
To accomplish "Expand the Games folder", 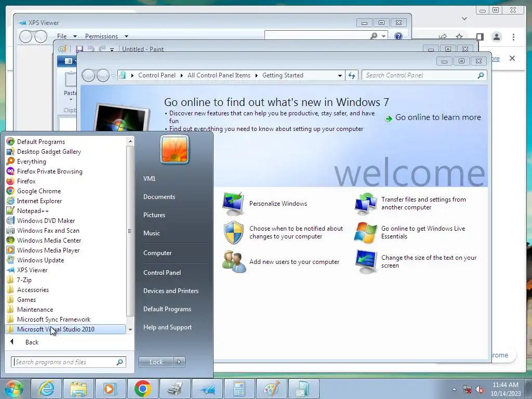I will [26, 300].
